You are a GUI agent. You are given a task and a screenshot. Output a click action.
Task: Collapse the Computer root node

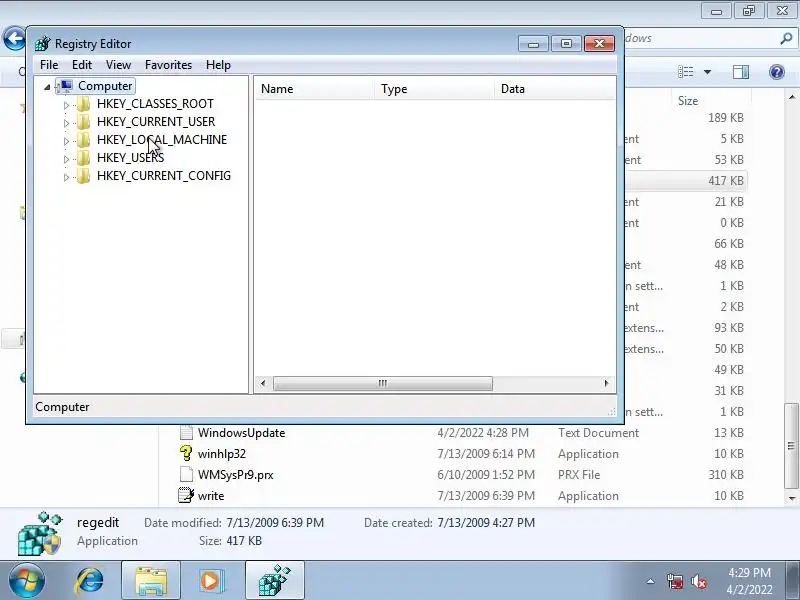[47, 87]
